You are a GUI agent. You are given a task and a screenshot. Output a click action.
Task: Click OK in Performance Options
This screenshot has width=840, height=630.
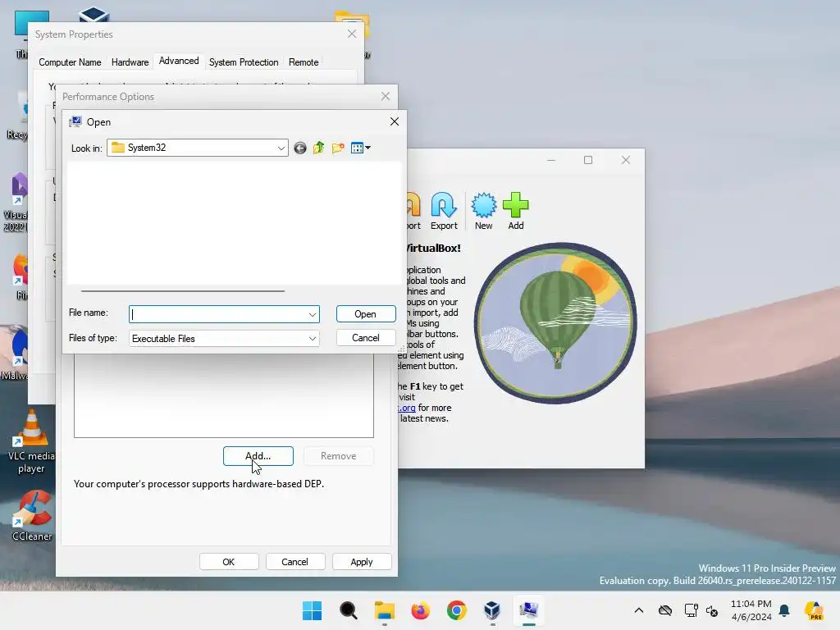coord(229,562)
